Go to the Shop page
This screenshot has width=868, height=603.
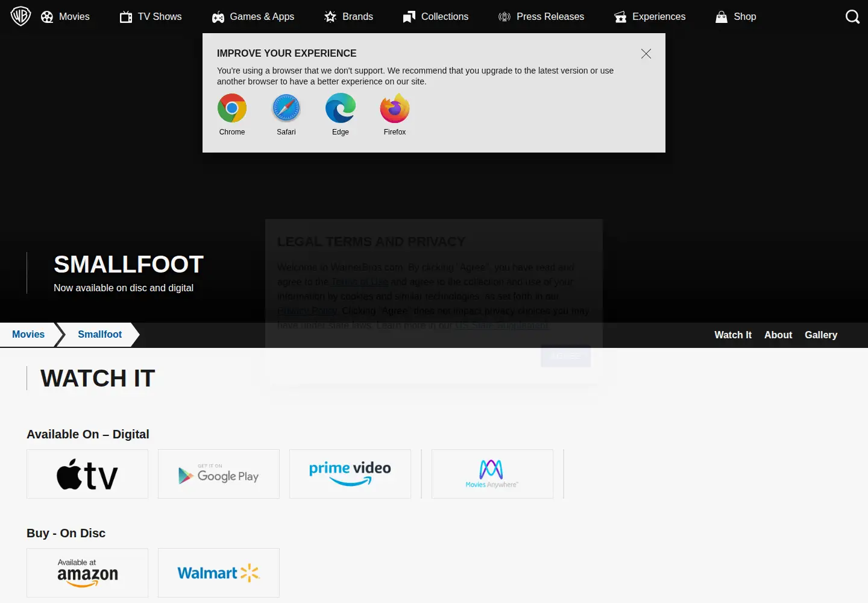tap(735, 17)
